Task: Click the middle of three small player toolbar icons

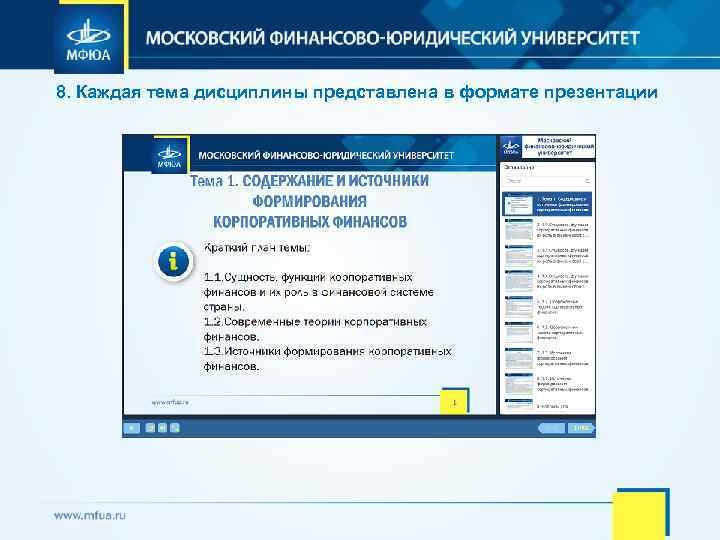Action: point(162,428)
